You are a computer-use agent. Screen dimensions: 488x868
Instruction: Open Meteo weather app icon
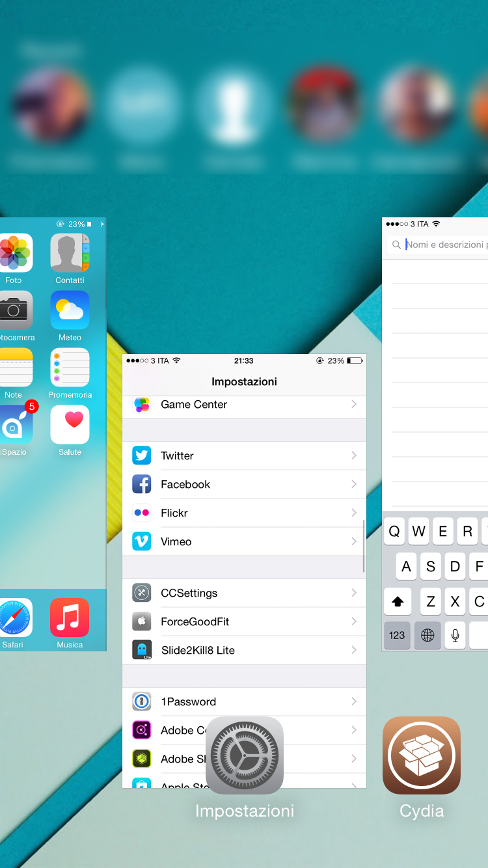pos(70,310)
